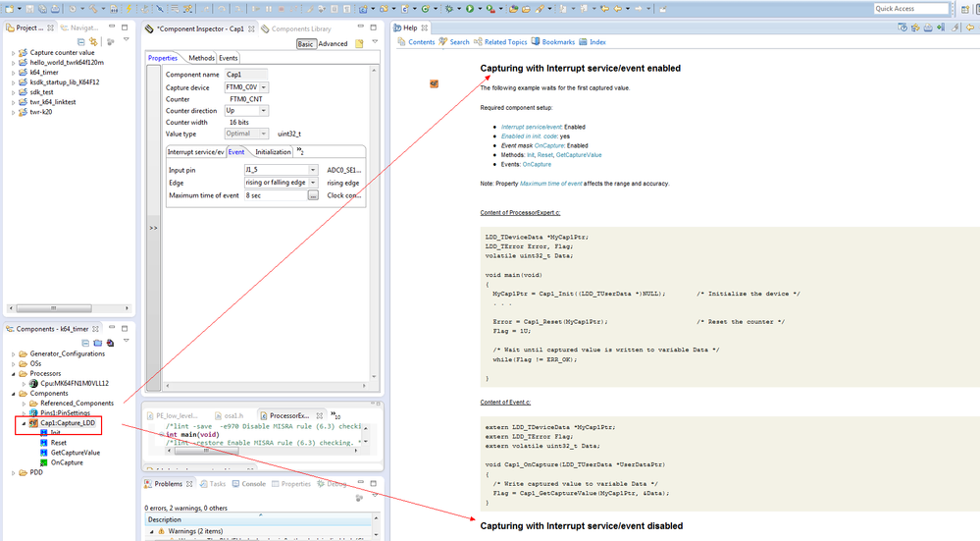Open the Edge dropdown showing rising or falling edge
This screenshot has width=980, height=541.
tap(313, 183)
